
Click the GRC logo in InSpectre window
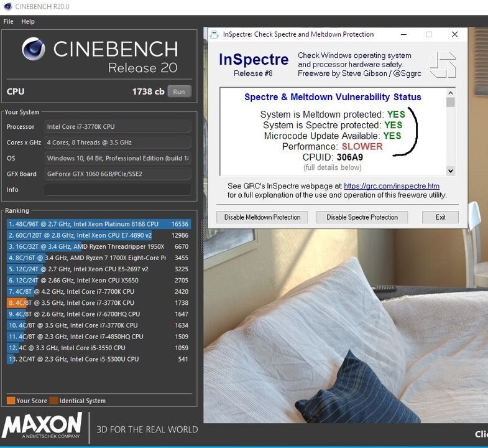coord(443,65)
